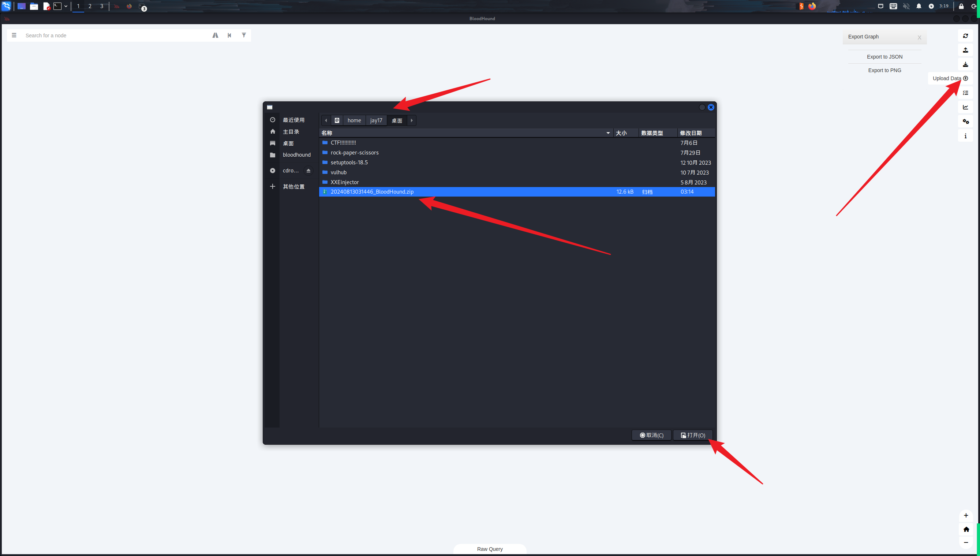The image size is (980, 556).
Task: Click the root disk path bar button
Action: tap(337, 120)
